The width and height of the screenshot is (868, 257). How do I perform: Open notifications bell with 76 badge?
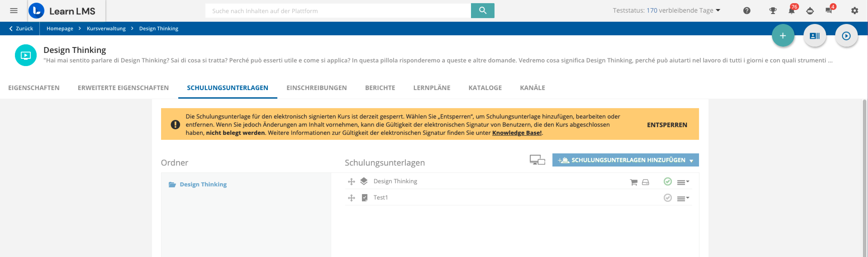(x=792, y=10)
